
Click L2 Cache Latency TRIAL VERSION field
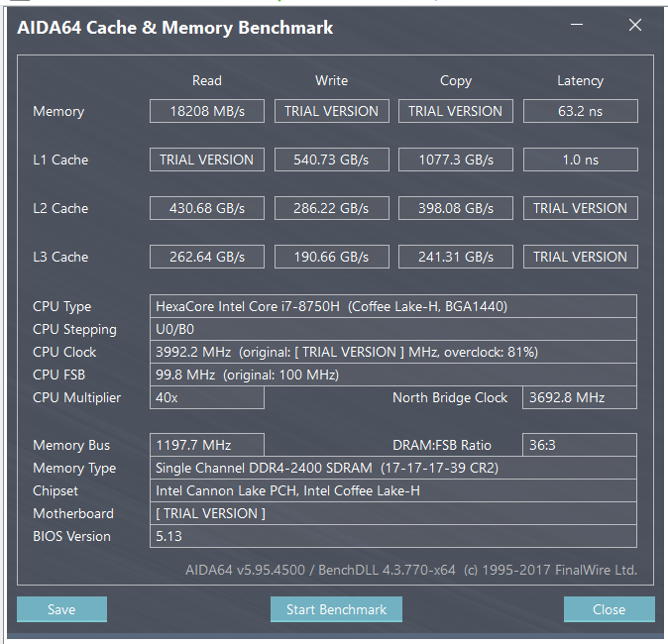click(581, 208)
